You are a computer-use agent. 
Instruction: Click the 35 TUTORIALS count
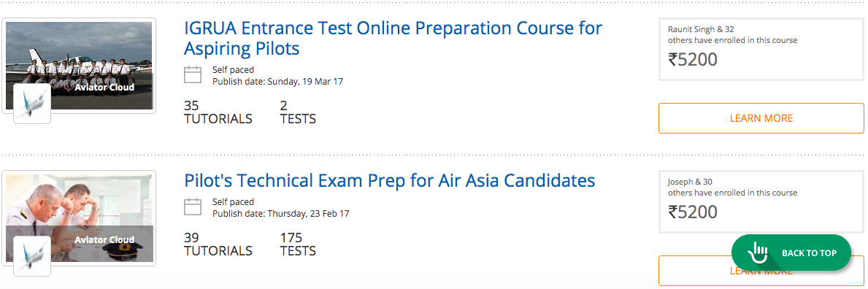tap(218, 112)
